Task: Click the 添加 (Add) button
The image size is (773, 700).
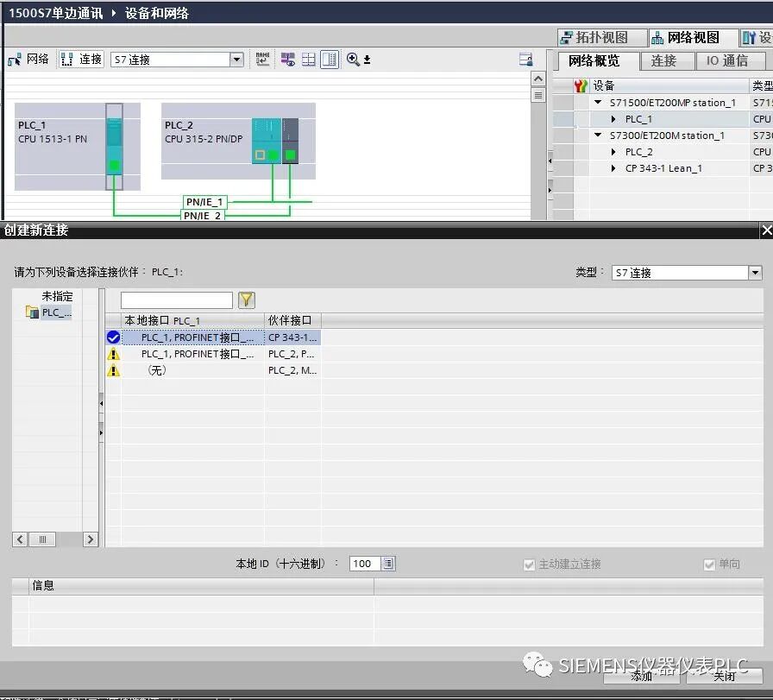Action: (642, 676)
